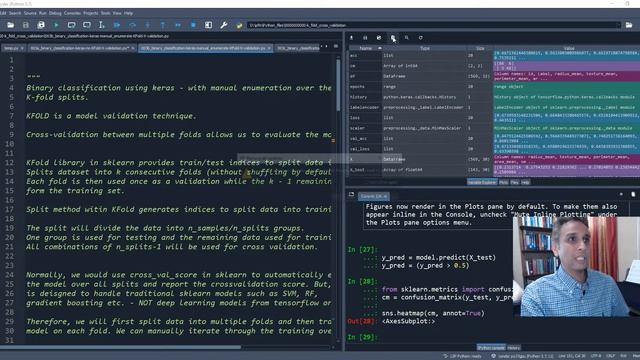This screenshot has height=360, width=640.
Task: Open the Consoles menu
Action: click(x=72, y=13)
